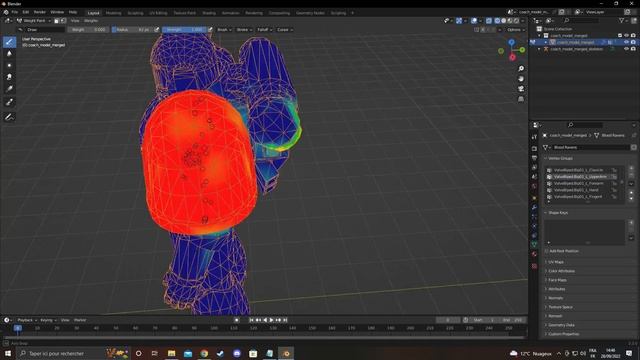Click the viewport pan hand icon
The height and width of the screenshot is (360, 640).
tap(521, 78)
